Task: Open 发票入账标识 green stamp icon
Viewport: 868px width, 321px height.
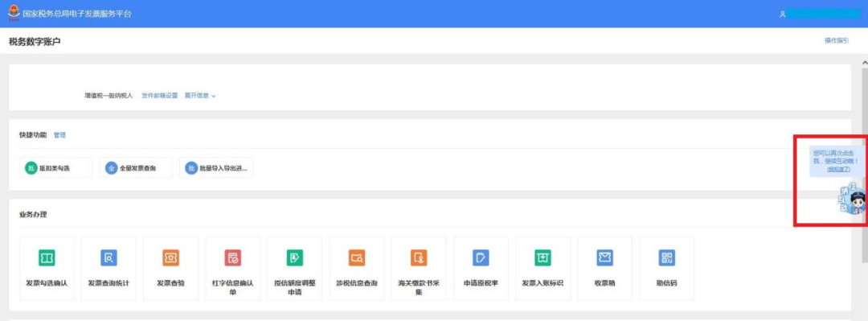Action: [x=542, y=257]
